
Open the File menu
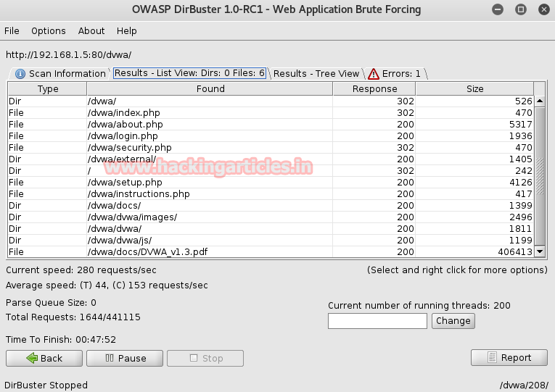[12, 30]
